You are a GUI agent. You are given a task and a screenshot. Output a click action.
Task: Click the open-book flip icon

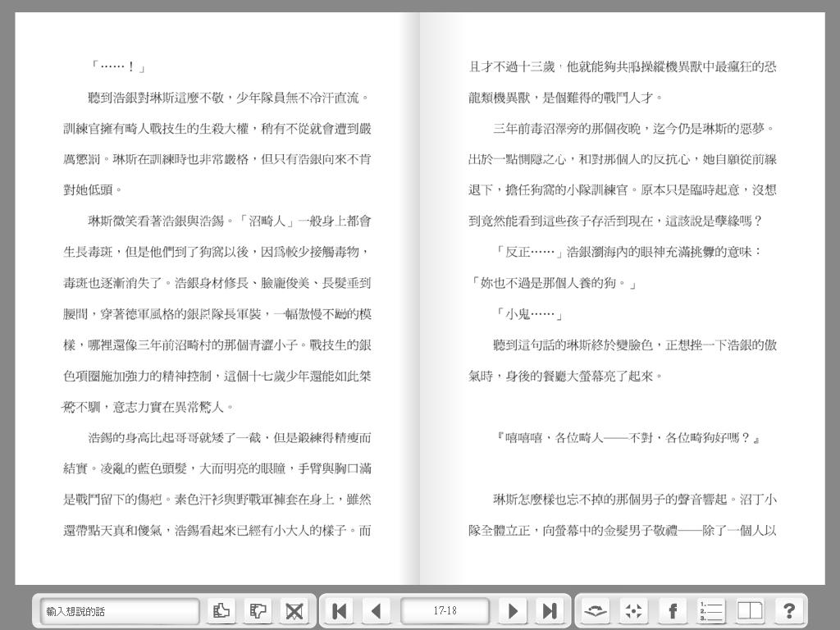(596, 610)
